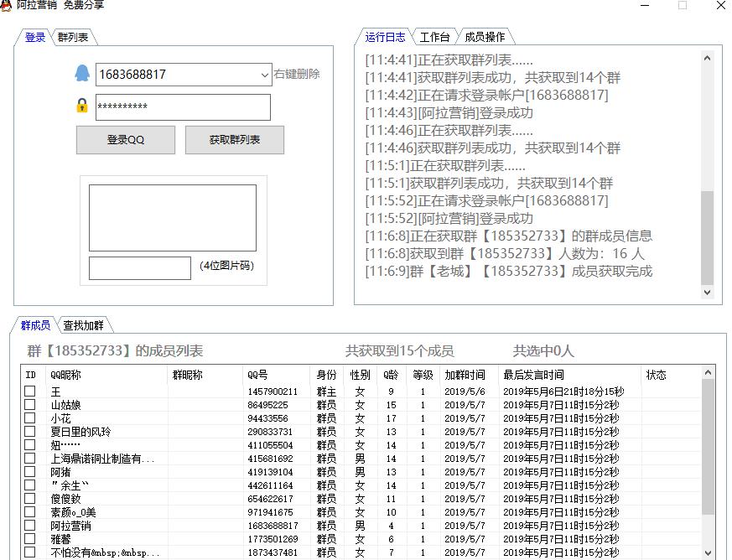This screenshot has height=560, width=732.
Task: Click the 身份 column header
Action: 326,375
